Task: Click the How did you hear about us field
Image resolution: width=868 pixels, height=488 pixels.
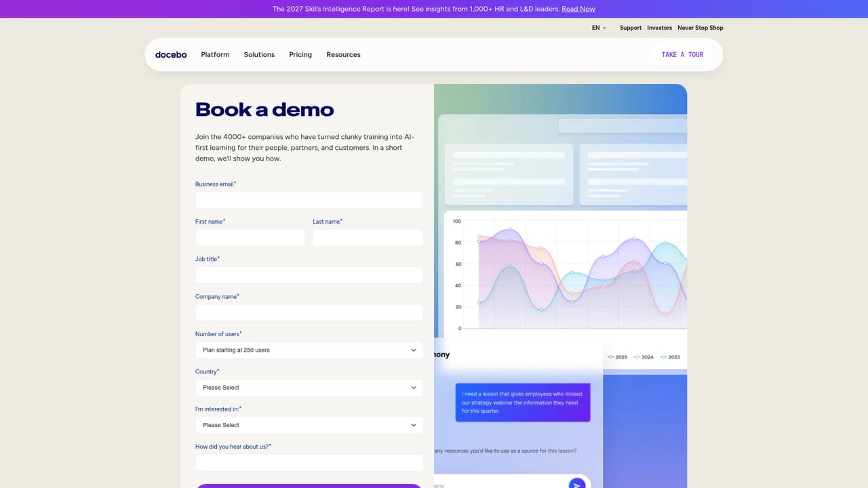Action: [309, 463]
